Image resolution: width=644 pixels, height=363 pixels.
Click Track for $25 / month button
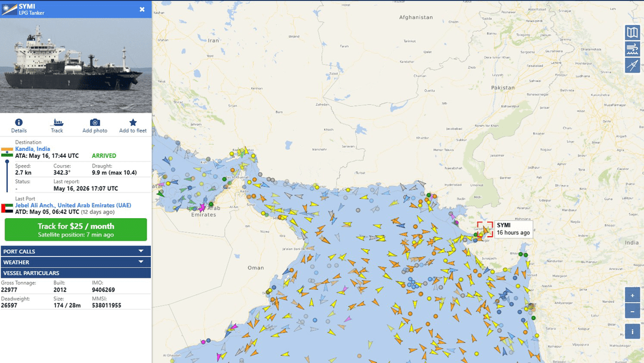coord(76,229)
